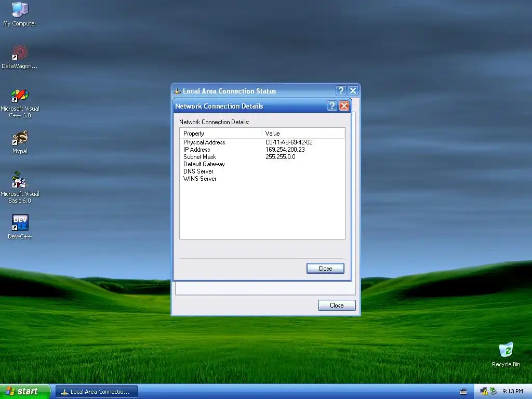Select the Mypal browser shortcut

click(20, 142)
